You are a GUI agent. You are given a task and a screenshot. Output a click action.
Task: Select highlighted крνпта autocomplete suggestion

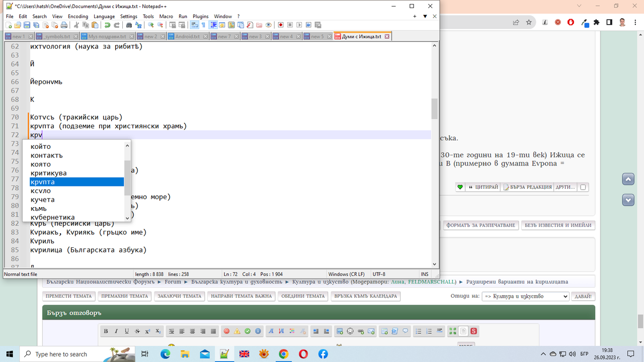click(x=76, y=182)
